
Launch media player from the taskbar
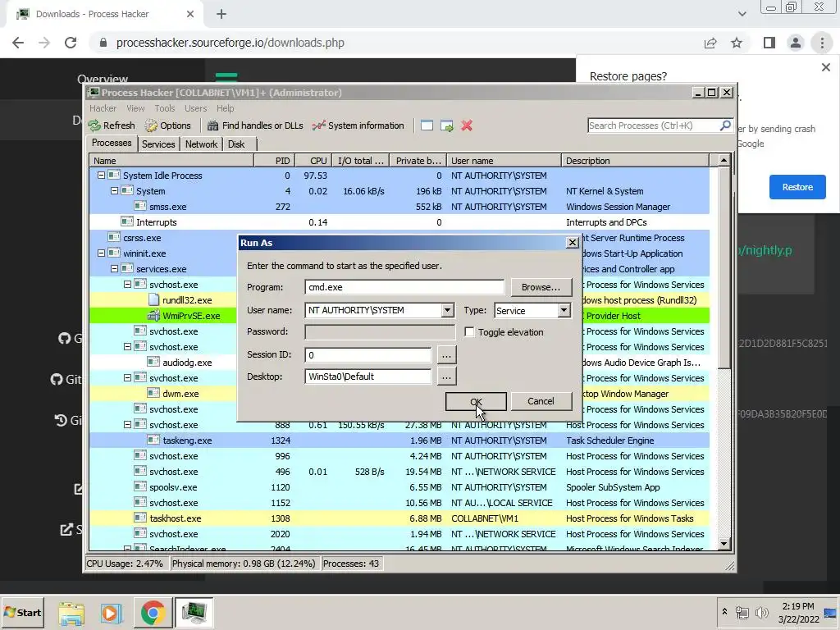[111, 613]
